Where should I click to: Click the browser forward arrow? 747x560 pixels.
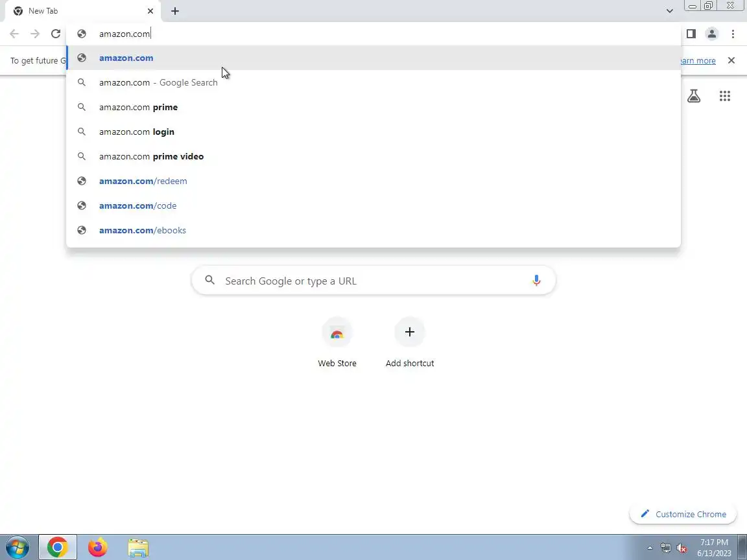tap(35, 34)
